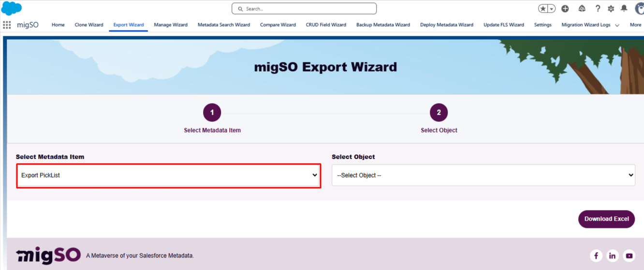Open the Update FLS Wizard tab

(x=504, y=25)
